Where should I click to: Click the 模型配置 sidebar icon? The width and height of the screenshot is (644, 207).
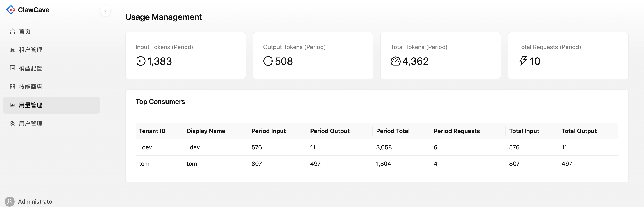[x=13, y=68]
